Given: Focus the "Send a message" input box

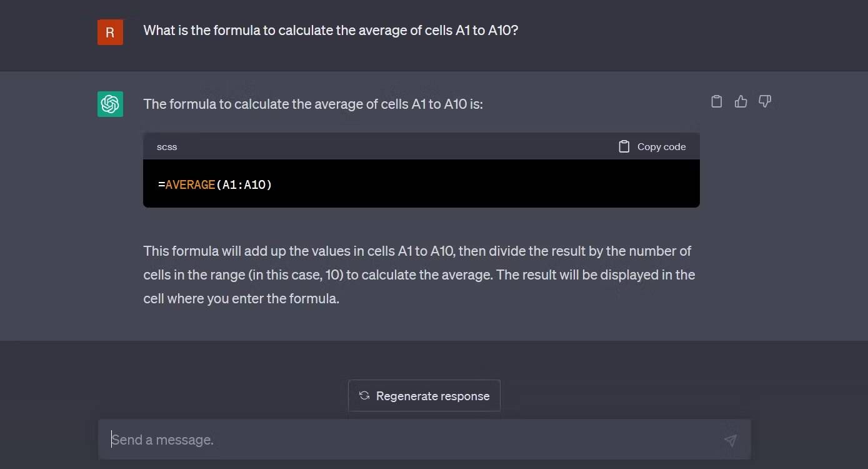Looking at the screenshot, I should (x=406, y=440).
